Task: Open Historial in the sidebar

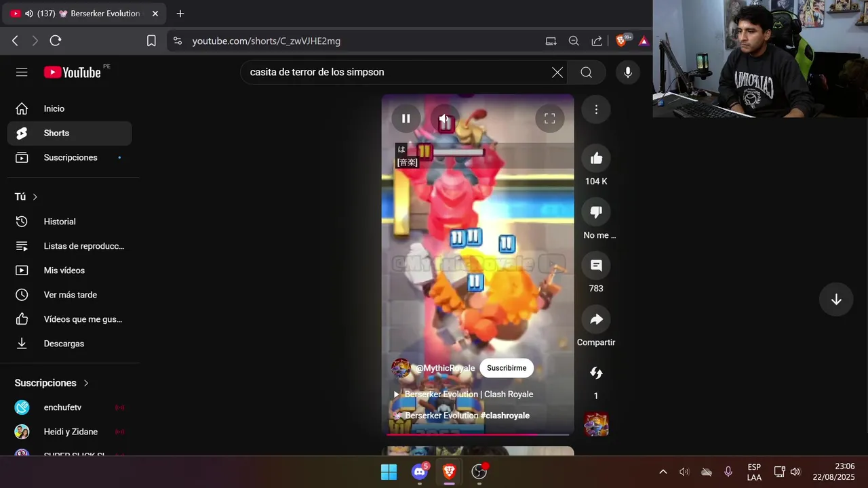Action: pos(70,222)
